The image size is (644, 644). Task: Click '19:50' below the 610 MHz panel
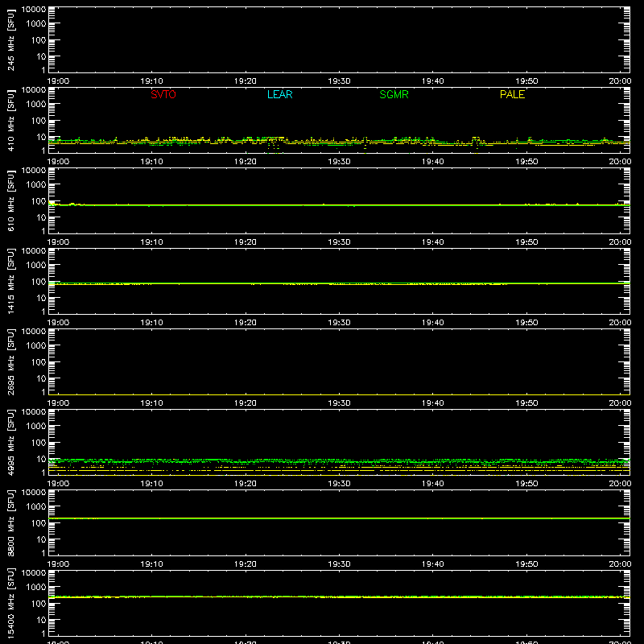[526, 242]
